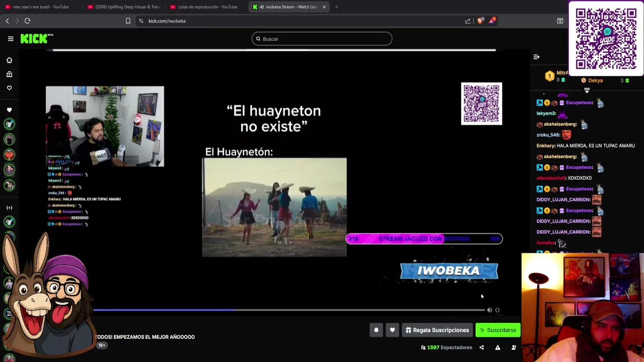
Task: Open the elbrodercito6 username in chat
Action: coord(551,178)
